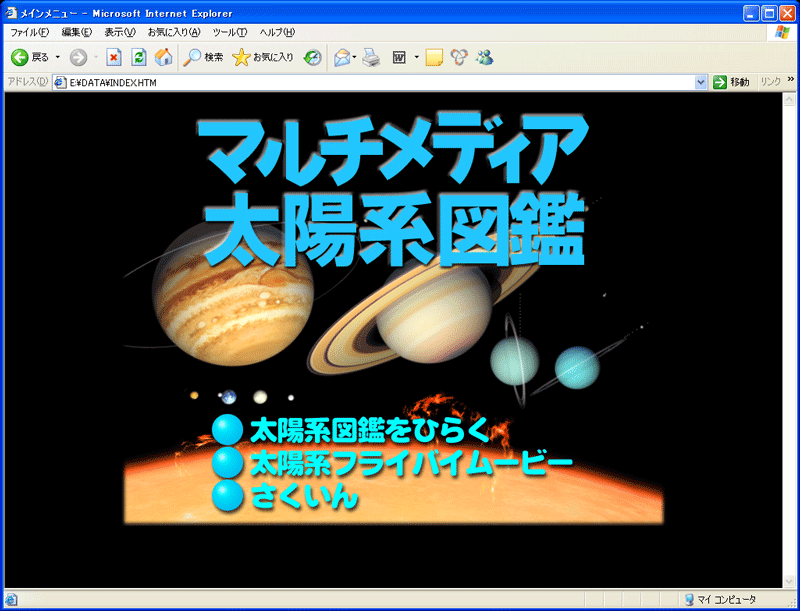Open the Messenger people icon
The width and height of the screenshot is (800, 611).
485,57
